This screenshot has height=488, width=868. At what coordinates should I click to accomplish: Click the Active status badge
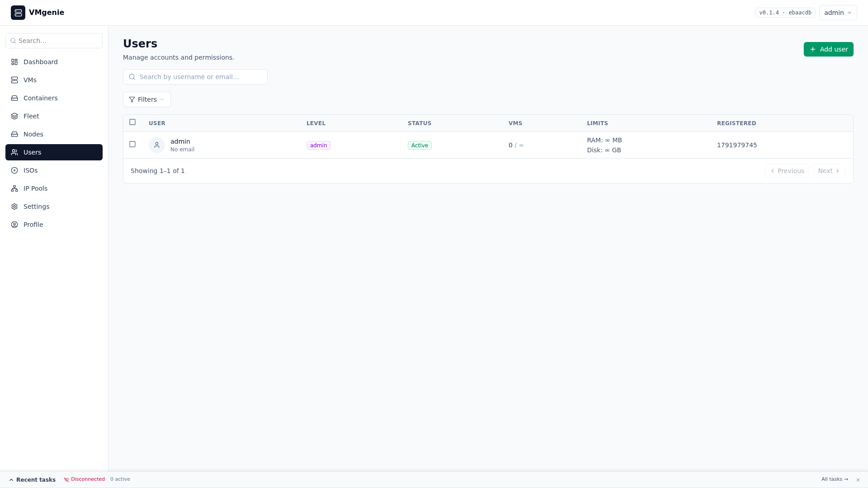pos(420,145)
